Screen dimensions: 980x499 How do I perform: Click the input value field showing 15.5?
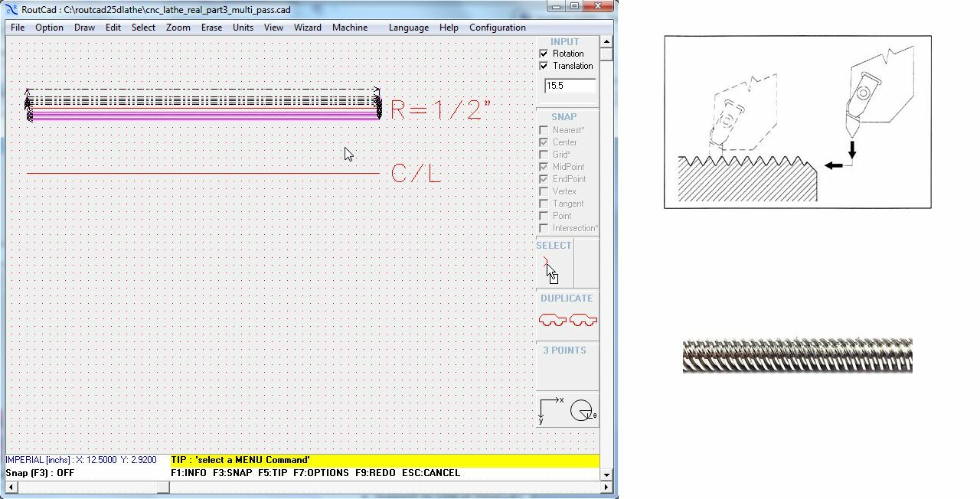(x=570, y=86)
